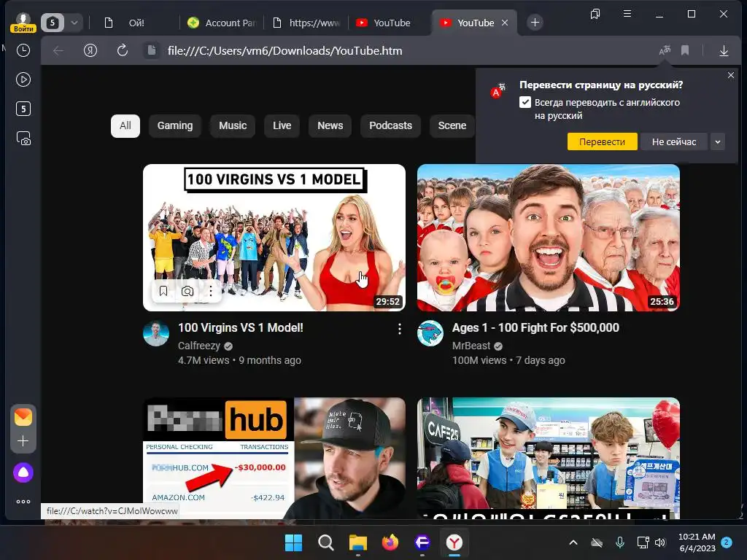Viewport: 747px width, 560px height.
Task: Open the 100 Virgins VS 1 Model! title link
Action: point(241,327)
